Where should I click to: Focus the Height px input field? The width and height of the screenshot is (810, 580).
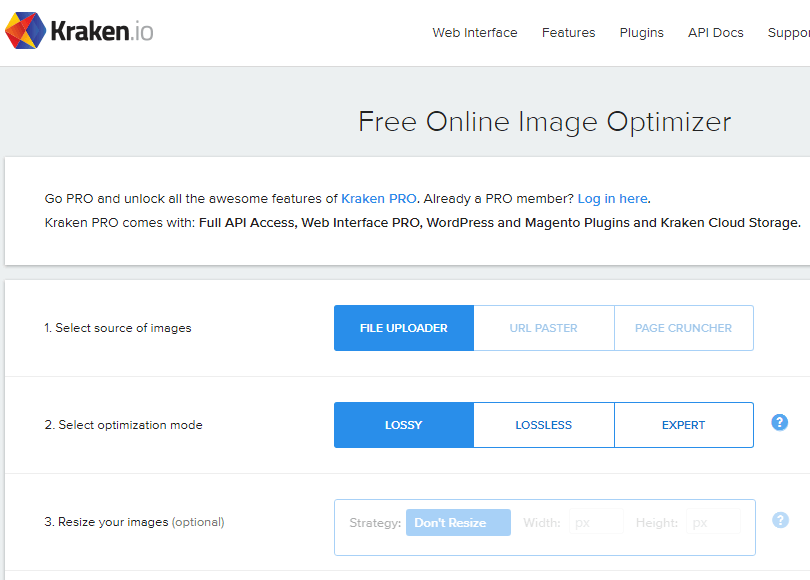click(x=713, y=523)
